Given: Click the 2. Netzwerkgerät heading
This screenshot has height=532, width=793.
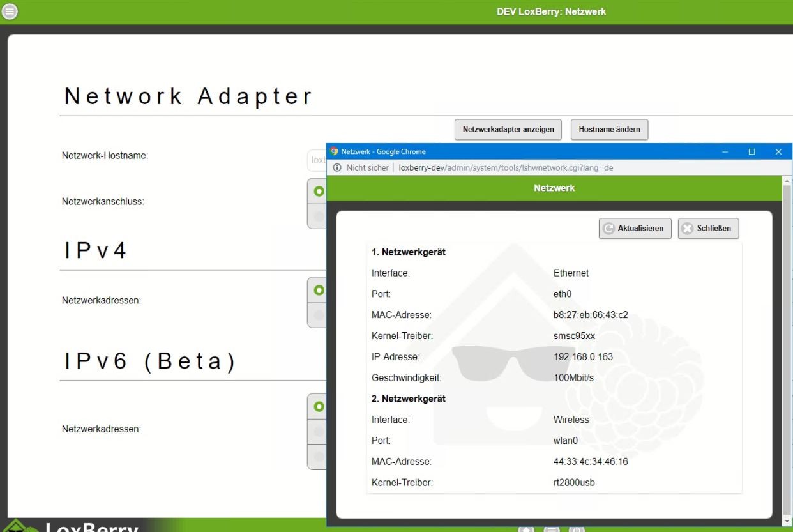Looking at the screenshot, I should (409, 399).
